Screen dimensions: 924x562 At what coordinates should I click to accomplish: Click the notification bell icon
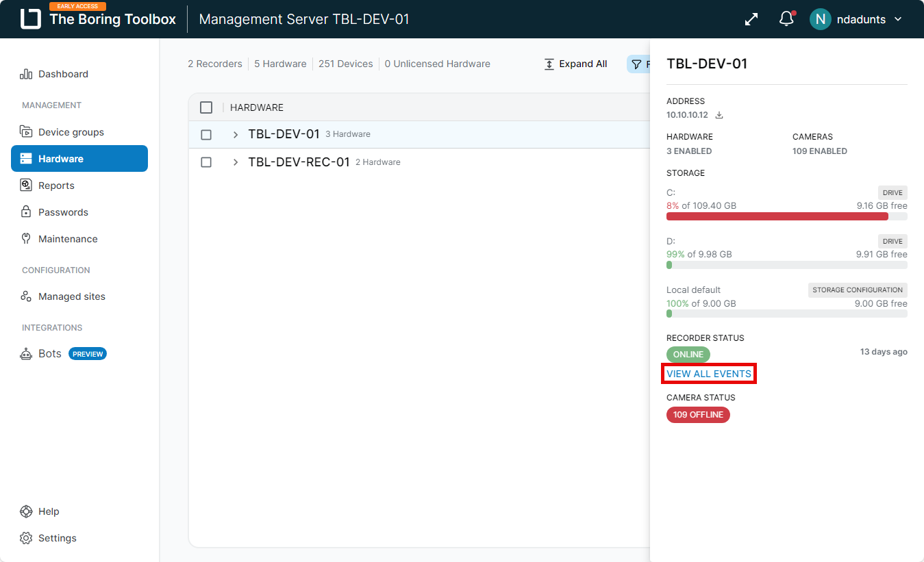tap(786, 19)
